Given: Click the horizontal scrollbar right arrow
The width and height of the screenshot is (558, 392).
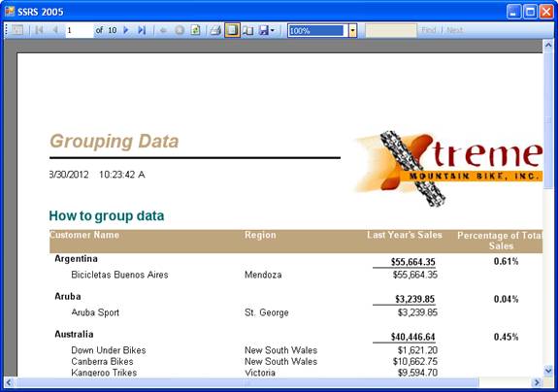Looking at the screenshot, I should click(537, 382).
